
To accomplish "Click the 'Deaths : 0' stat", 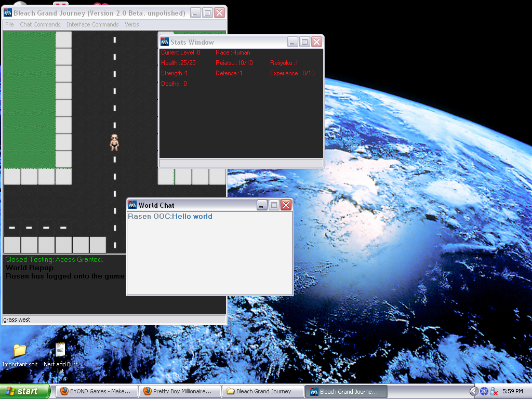I will (174, 84).
